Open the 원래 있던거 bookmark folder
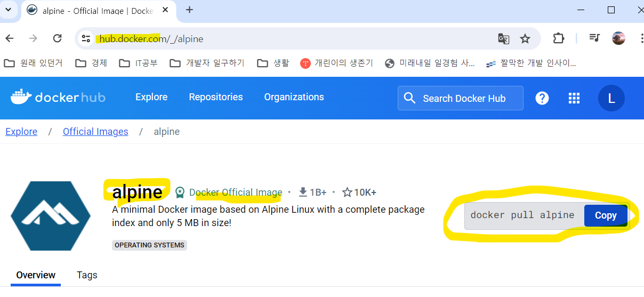The height and width of the screenshot is (297, 644). (x=33, y=63)
